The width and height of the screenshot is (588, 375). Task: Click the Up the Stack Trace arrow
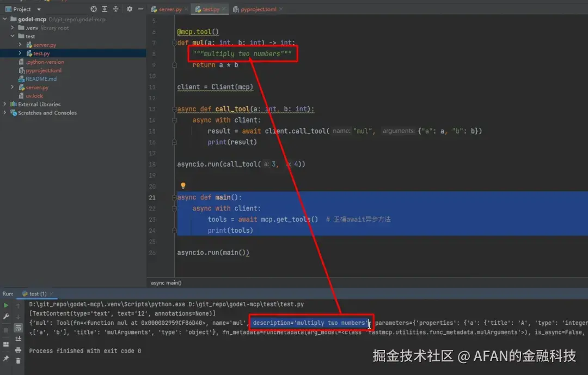coord(18,306)
